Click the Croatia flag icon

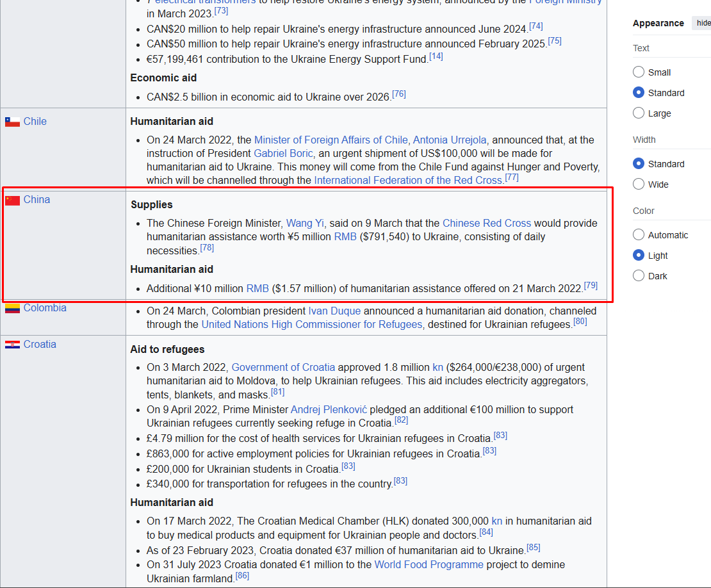[12, 345]
